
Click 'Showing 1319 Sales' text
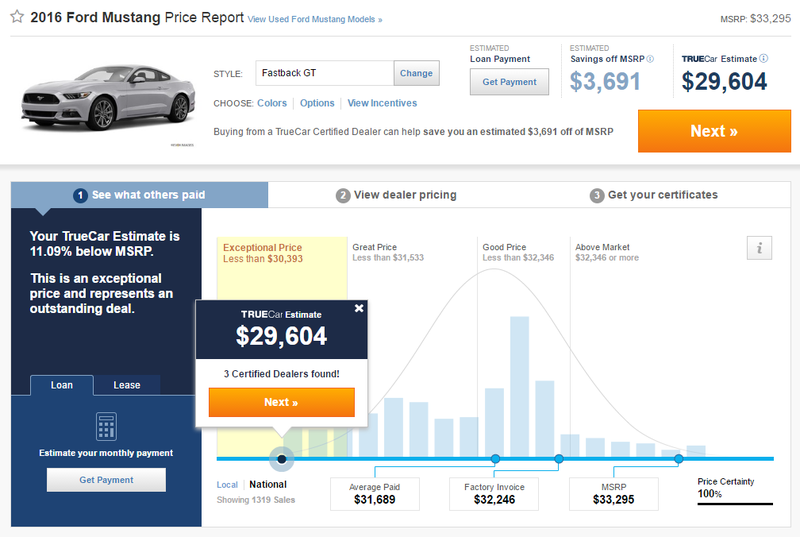256,500
